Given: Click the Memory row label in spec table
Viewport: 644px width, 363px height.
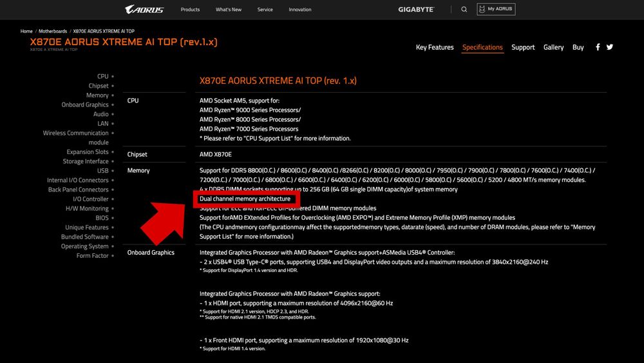Looking at the screenshot, I should 138,171.
